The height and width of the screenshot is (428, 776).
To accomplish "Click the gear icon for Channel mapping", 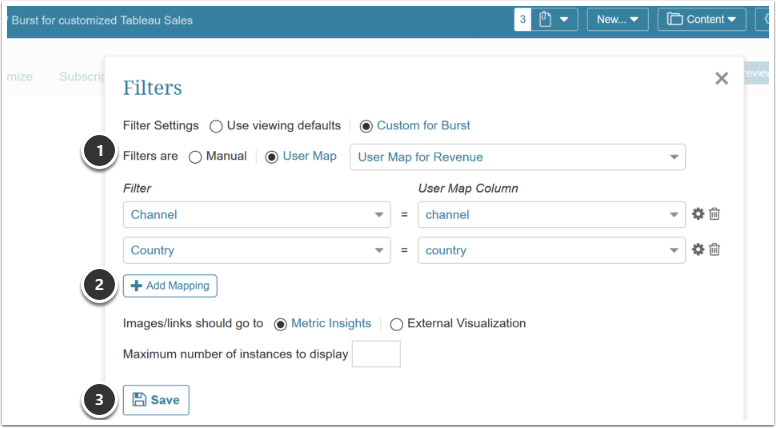I will 698,214.
